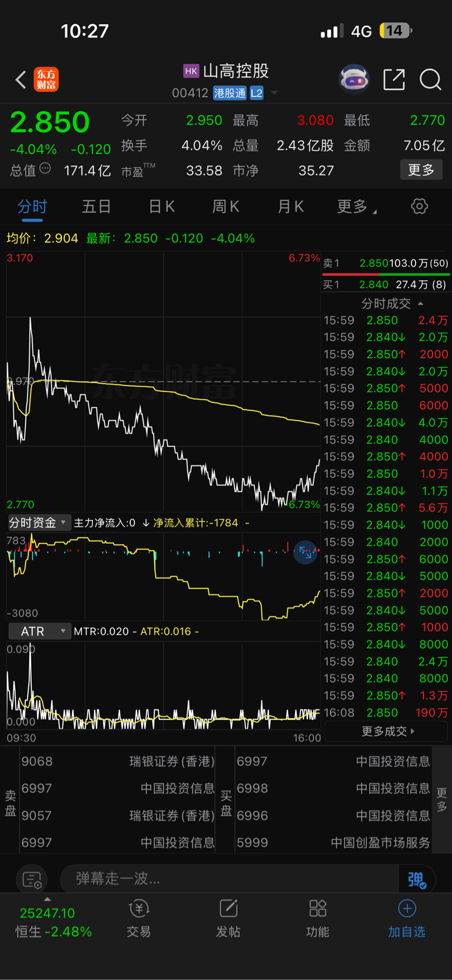
Task: Switch to the 周K tab
Action: coord(226,207)
